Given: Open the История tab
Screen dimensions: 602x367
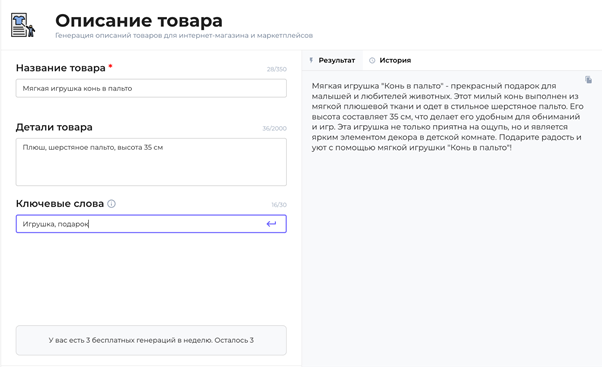Looking at the screenshot, I should pos(390,60).
